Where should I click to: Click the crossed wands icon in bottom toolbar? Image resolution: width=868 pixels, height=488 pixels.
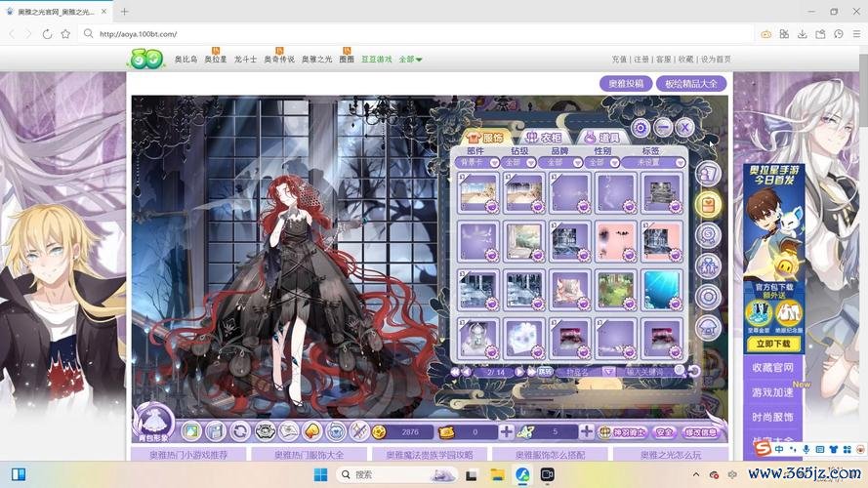point(359,431)
